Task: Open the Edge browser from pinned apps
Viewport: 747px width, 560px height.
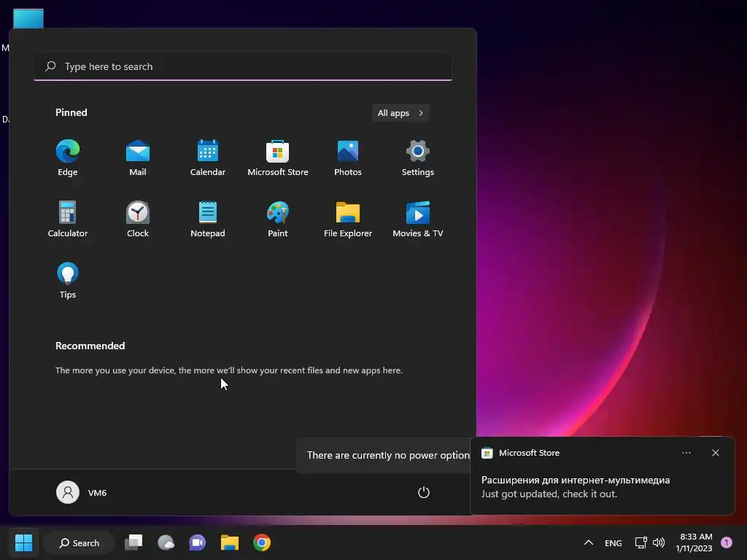Action: coord(68,158)
